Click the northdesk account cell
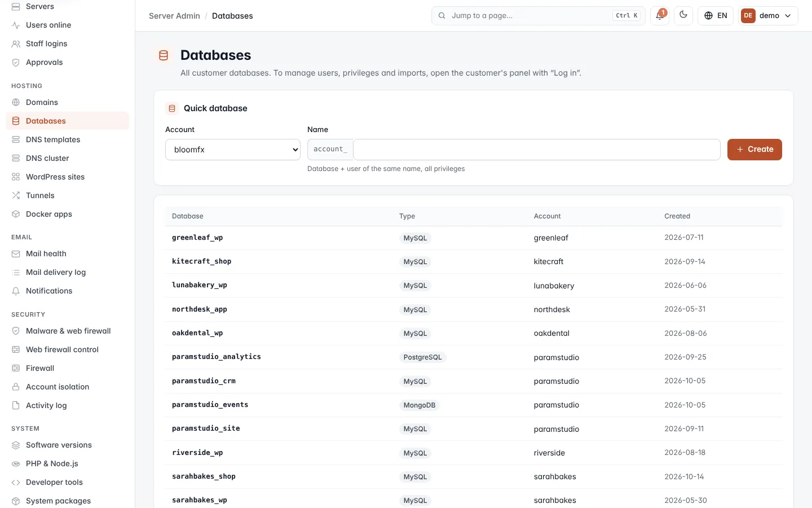The image size is (812, 508). [552, 309]
